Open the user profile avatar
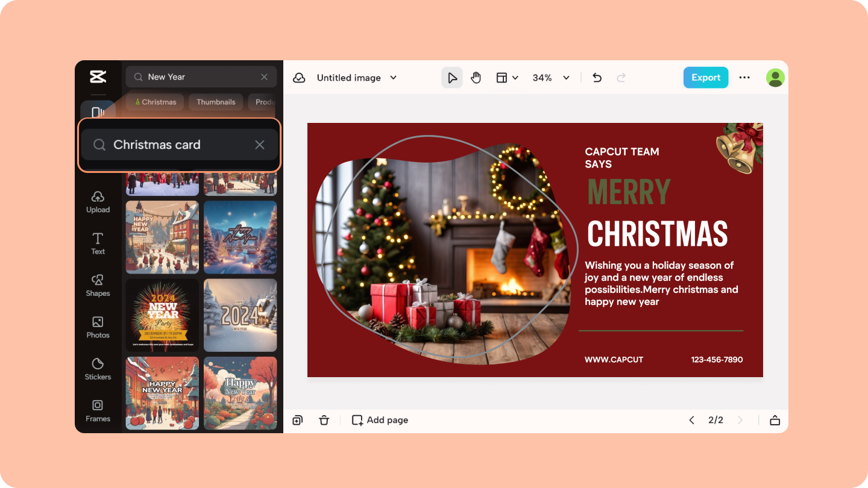The image size is (868, 488). tap(775, 78)
